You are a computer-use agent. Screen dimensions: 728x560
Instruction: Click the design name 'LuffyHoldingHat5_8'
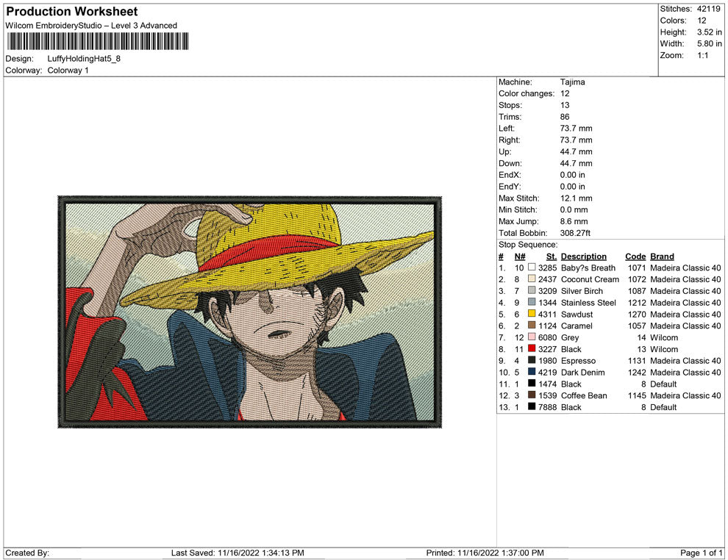click(x=84, y=59)
